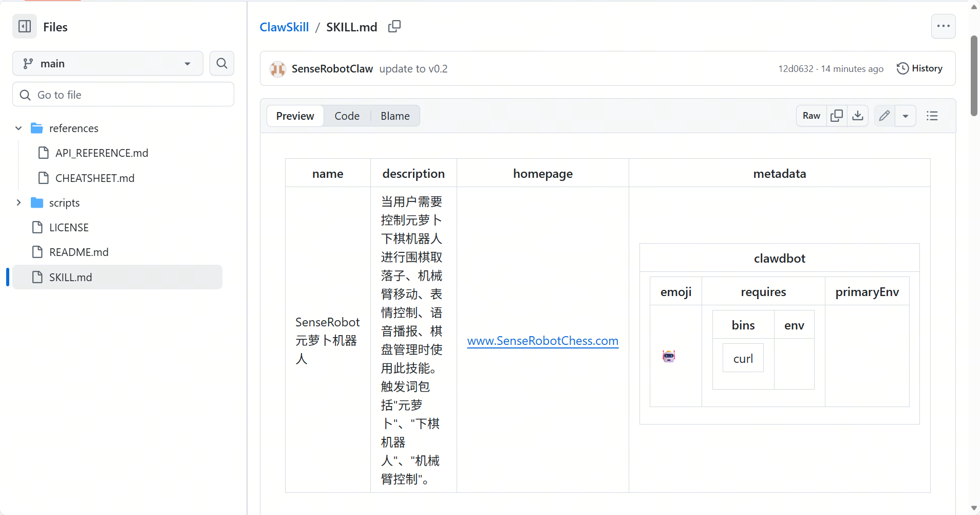
Task: Open CHEATSHEET.md in the file tree
Action: click(x=95, y=178)
